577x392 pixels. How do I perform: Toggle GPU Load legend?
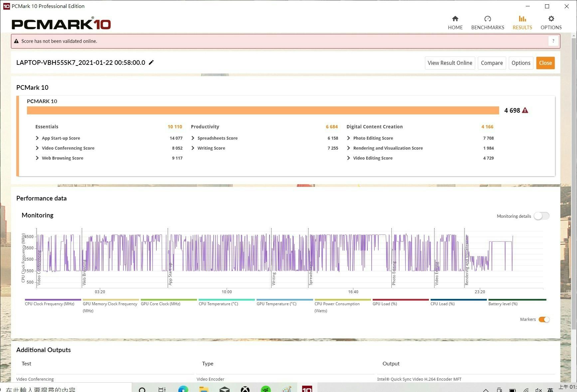pos(400,302)
